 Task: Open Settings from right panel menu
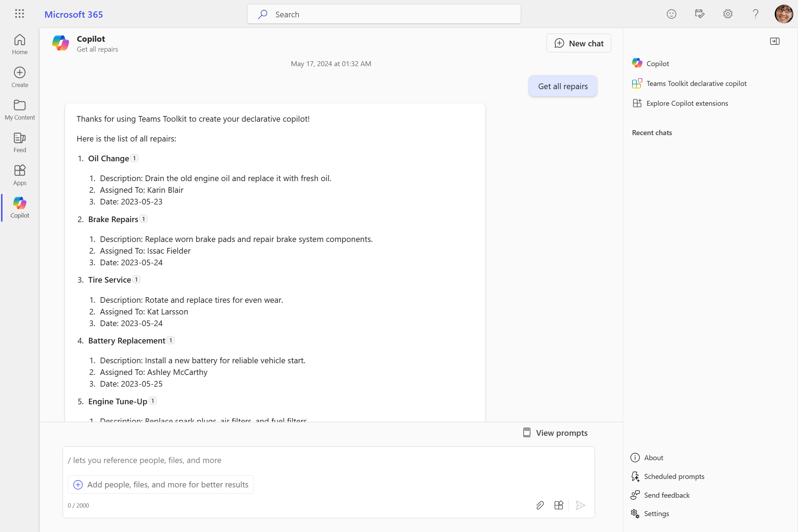(x=657, y=513)
